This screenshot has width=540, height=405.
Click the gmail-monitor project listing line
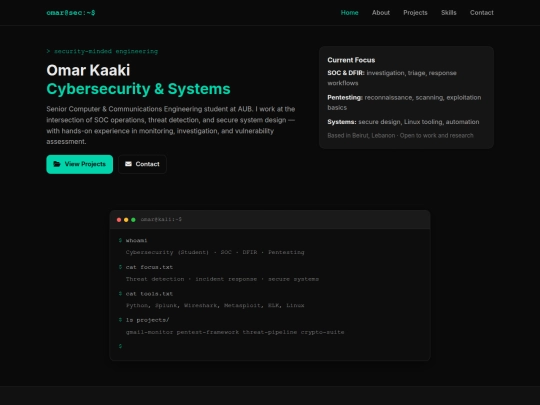point(235,332)
